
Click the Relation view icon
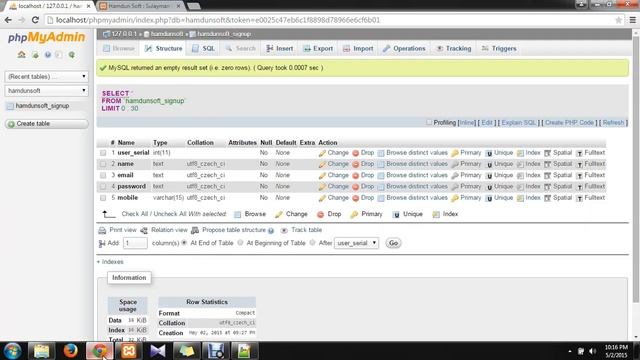click(x=144, y=231)
